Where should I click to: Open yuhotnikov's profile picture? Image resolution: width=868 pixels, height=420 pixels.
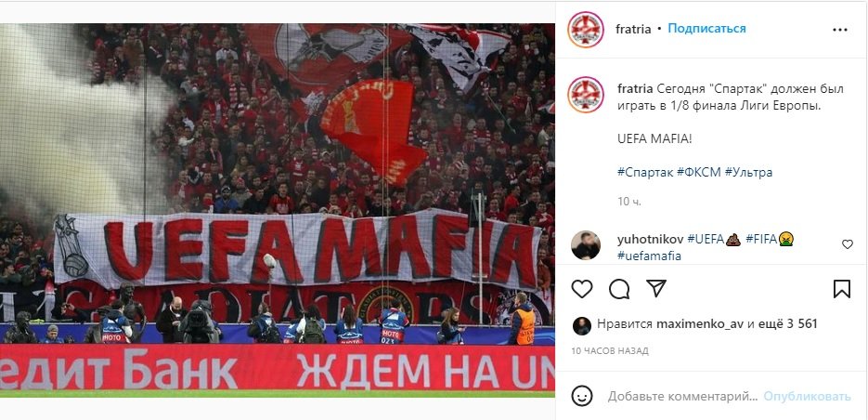click(586, 245)
